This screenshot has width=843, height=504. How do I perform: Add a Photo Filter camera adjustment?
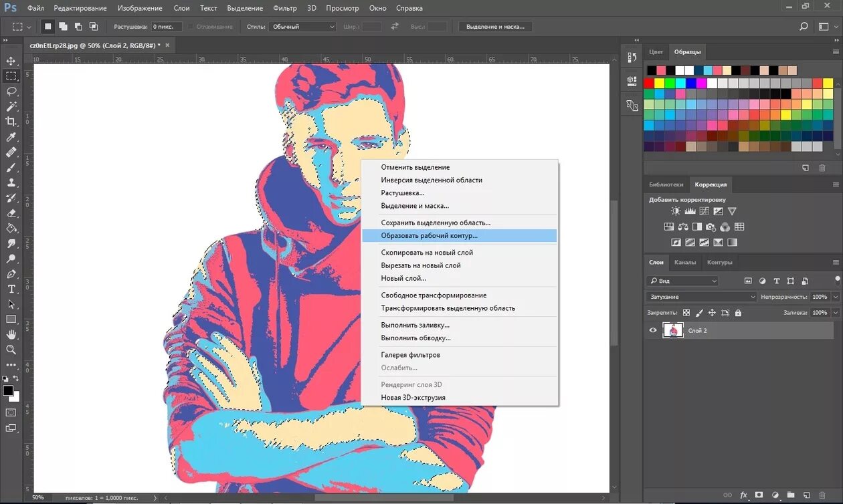711,227
